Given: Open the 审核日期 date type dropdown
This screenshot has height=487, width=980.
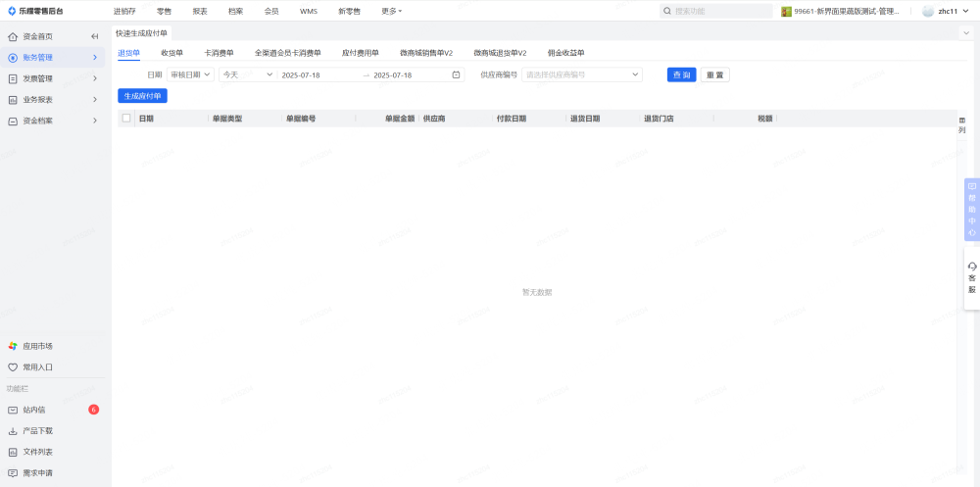Looking at the screenshot, I should click(x=190, y=74).
